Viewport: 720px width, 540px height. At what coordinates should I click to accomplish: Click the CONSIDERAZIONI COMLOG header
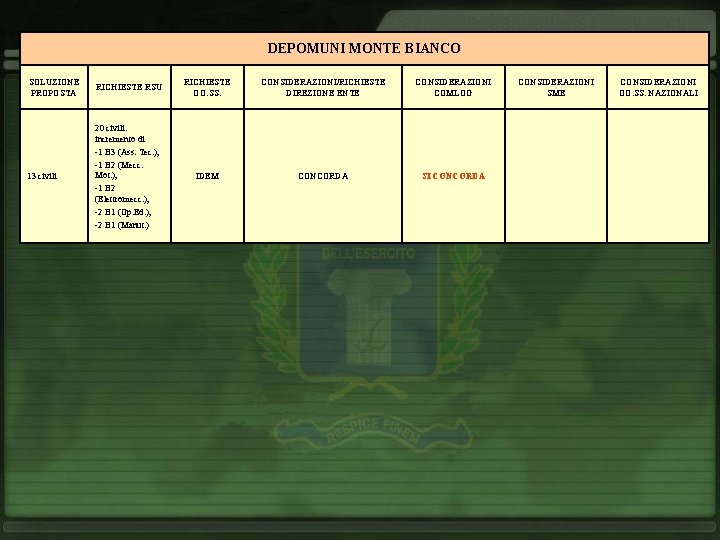click(x=453, y=87)
